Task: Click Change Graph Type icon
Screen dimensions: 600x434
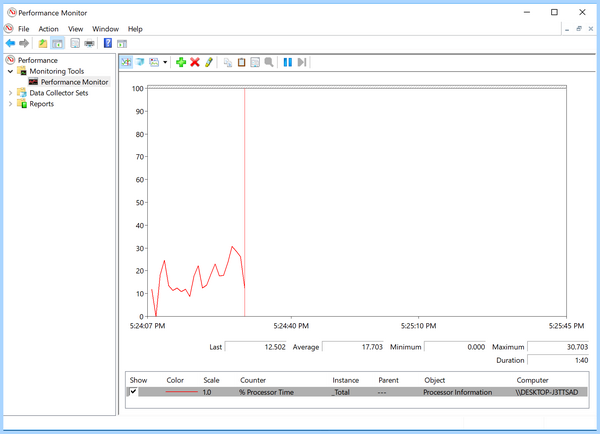Action: 154,62
